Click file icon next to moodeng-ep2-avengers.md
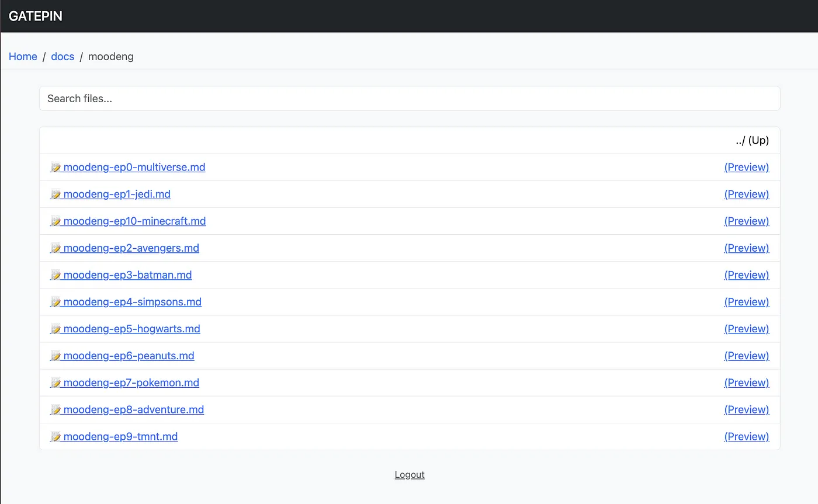 (56, 248)
